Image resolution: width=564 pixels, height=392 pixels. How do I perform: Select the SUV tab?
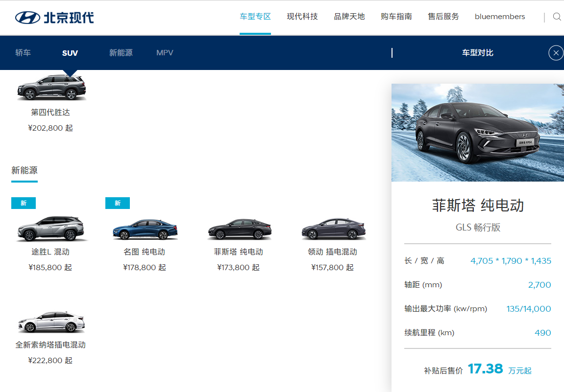coord(70,53)
